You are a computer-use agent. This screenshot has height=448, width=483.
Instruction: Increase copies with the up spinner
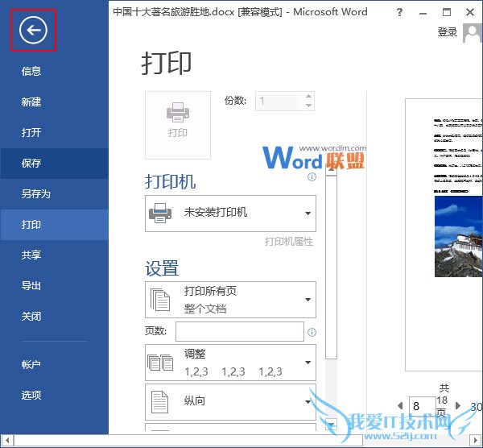coord(308,96)
